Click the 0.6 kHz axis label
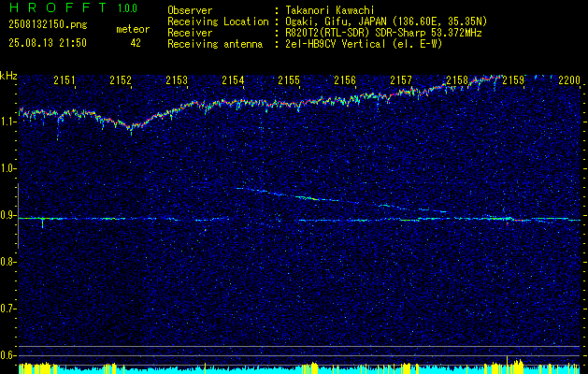 pyautogui.click(x=8, y=355)
